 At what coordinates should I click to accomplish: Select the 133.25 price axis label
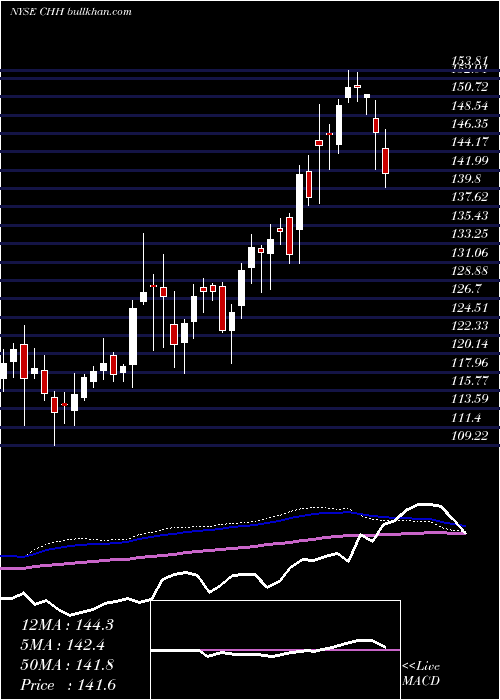470,234
